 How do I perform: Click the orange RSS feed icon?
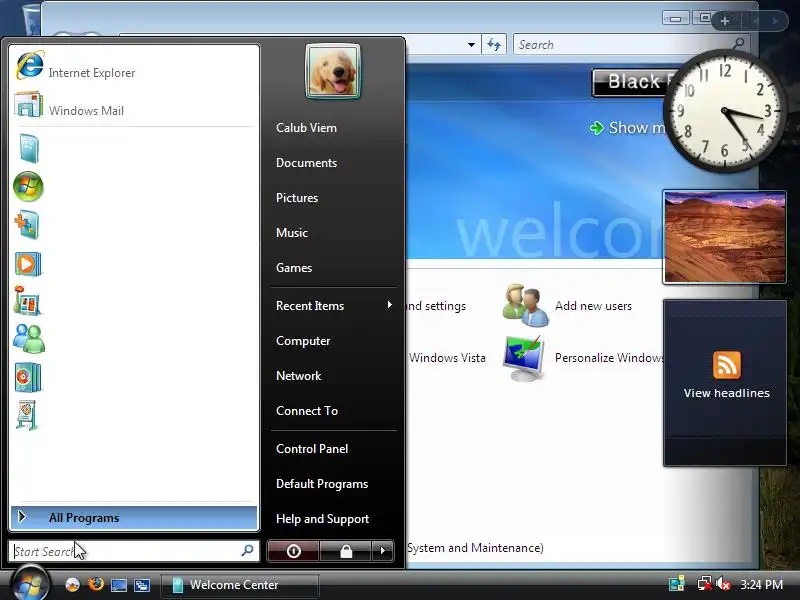click(x=727, y=365)
